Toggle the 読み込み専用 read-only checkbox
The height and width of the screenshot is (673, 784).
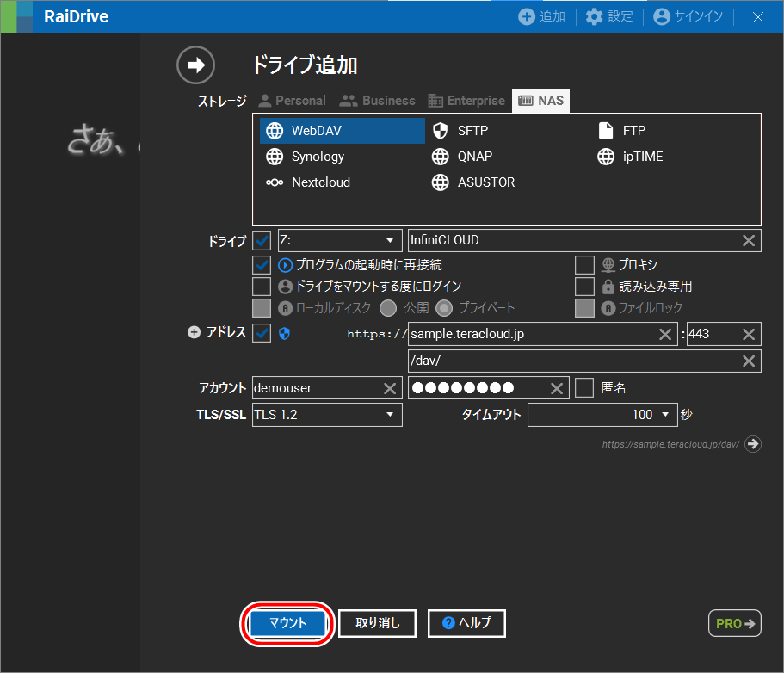pos(584,286)
